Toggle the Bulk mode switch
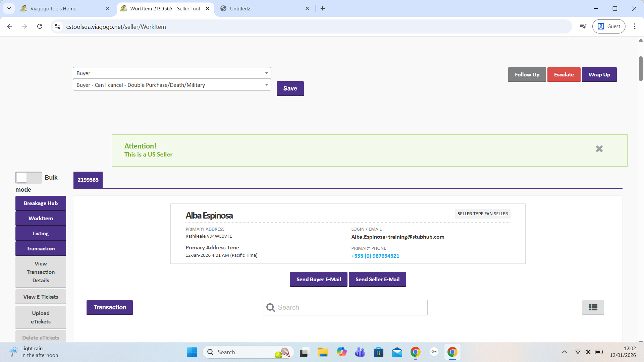The image size is (644, 362). 29,178
